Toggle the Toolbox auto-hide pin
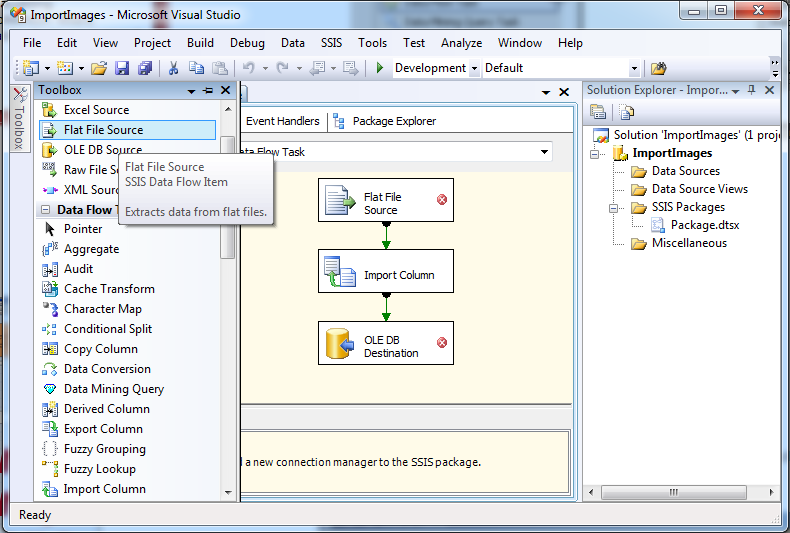Viewport: 790px width, 533px height. (x=208, y=91)
